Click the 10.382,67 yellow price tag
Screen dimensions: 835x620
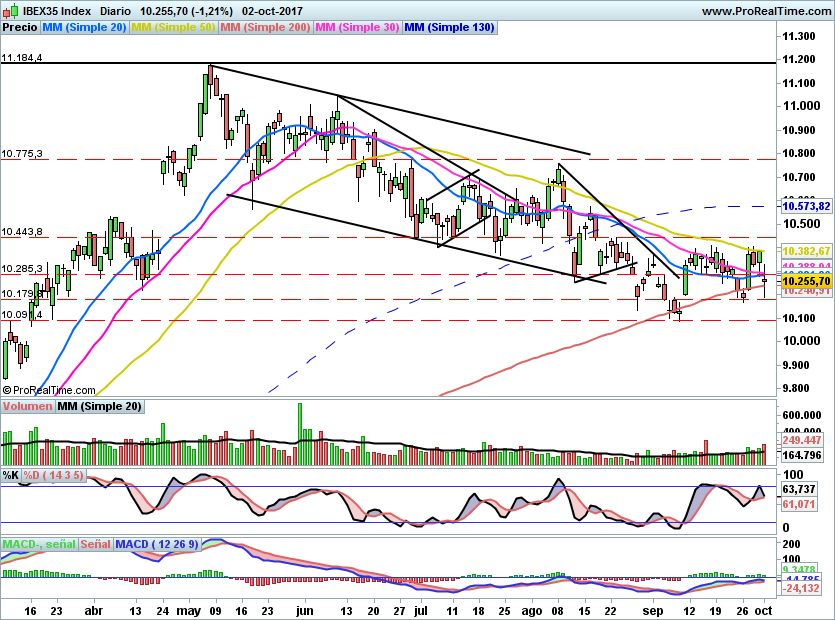(806, 251)
